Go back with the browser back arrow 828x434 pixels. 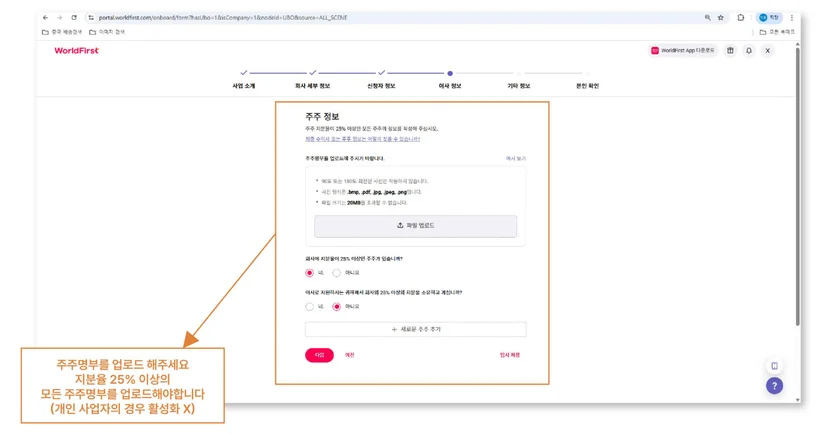click(45, 17)
